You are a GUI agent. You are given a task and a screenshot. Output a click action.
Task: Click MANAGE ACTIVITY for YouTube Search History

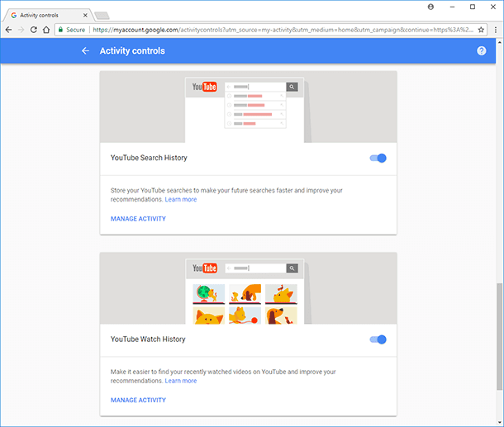(x=138, y=219)
